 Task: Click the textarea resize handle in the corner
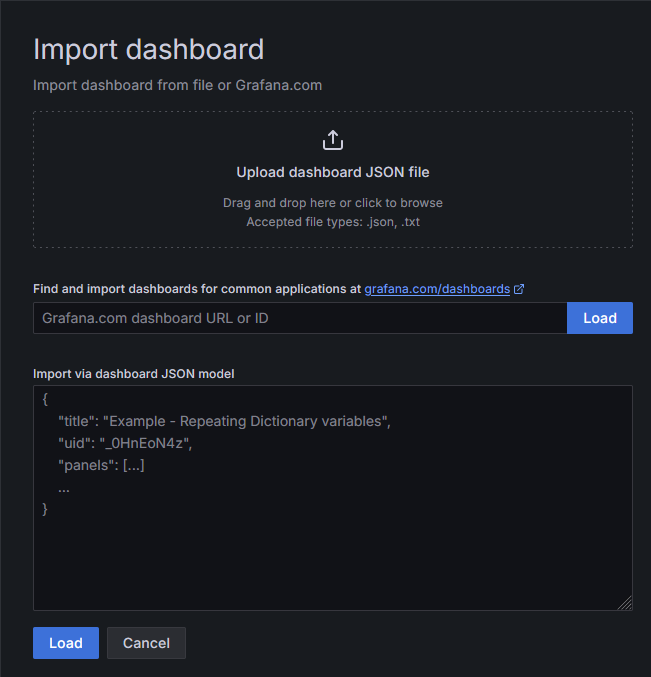[x=624, y=603]
